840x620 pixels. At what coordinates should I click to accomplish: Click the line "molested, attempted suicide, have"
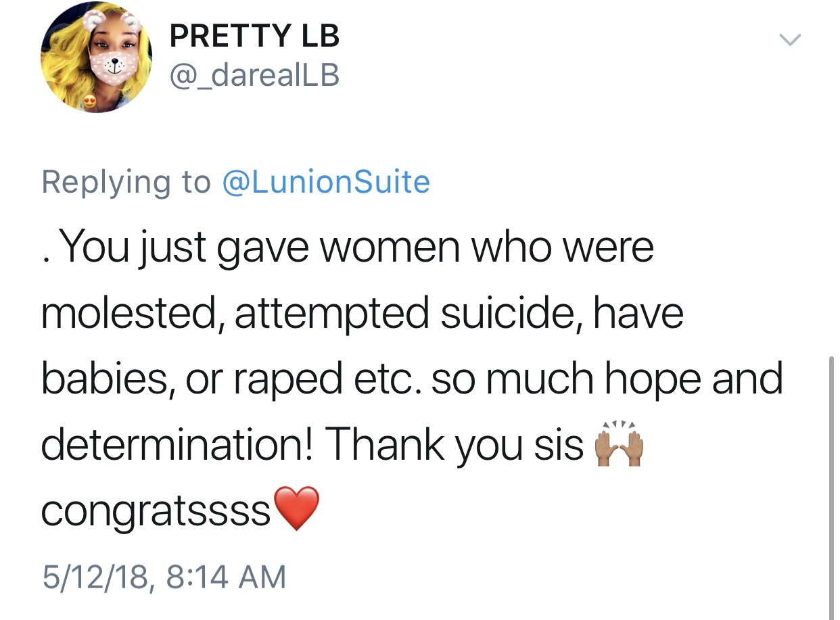(x=363, y=314)
